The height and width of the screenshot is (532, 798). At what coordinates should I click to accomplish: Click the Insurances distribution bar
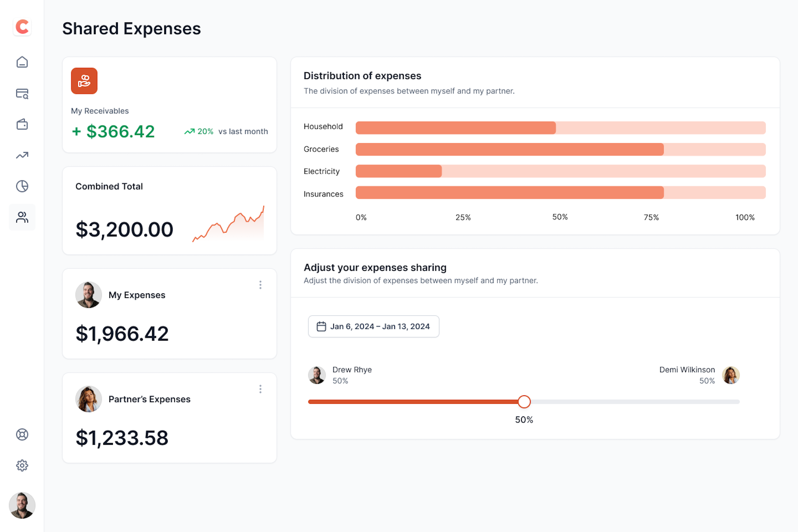[560, 192]
